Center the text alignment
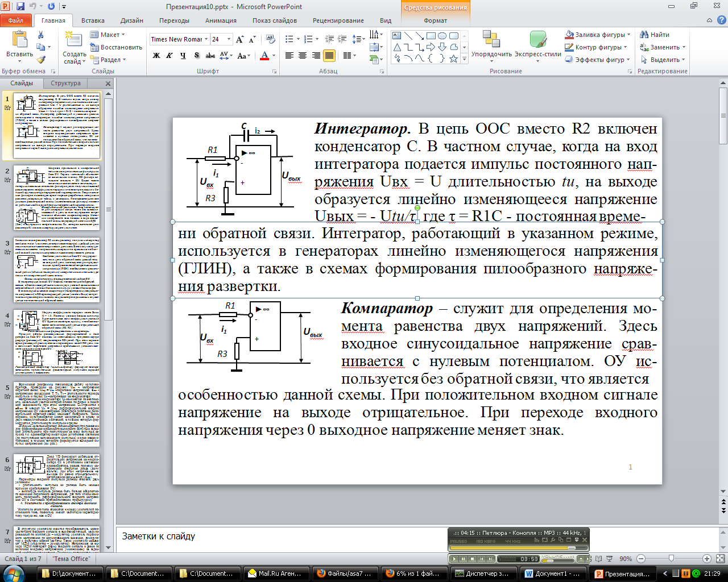 (x=303, y=56)
